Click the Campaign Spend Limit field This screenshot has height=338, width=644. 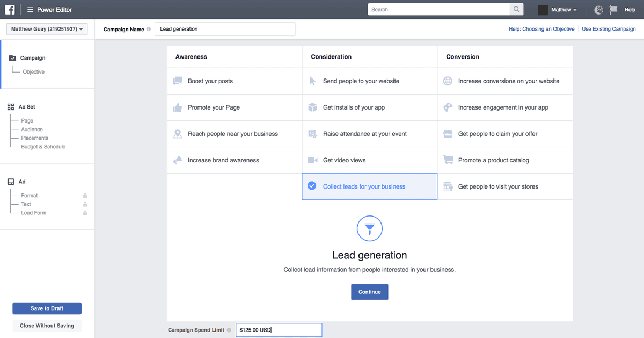[279, 330]
